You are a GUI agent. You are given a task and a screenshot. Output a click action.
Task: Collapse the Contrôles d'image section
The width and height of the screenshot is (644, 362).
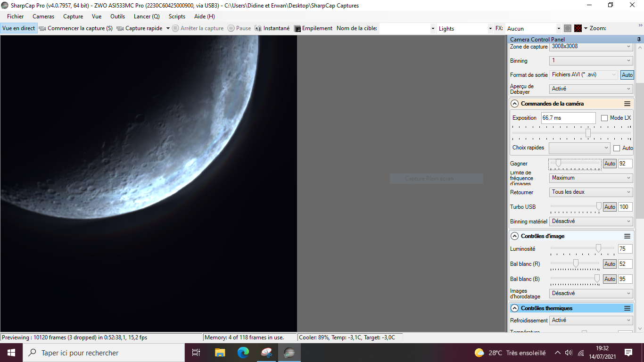[x=514, y=236]
